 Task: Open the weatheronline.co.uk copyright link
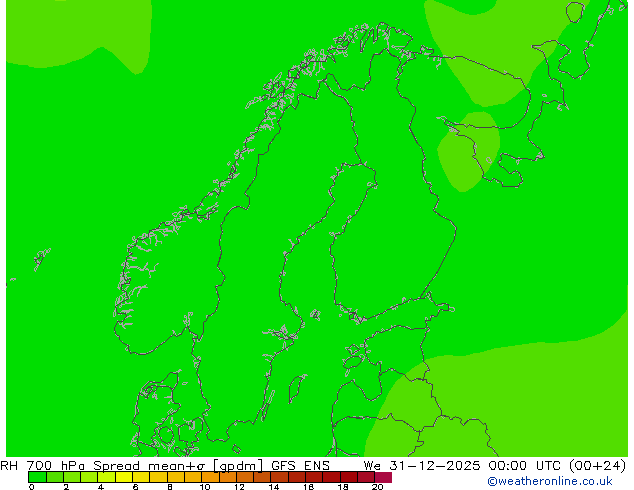[550, 481]
